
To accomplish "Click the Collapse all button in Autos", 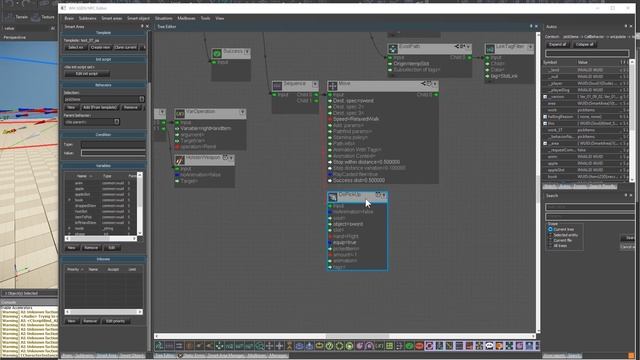I will click(x=584, y=44).
